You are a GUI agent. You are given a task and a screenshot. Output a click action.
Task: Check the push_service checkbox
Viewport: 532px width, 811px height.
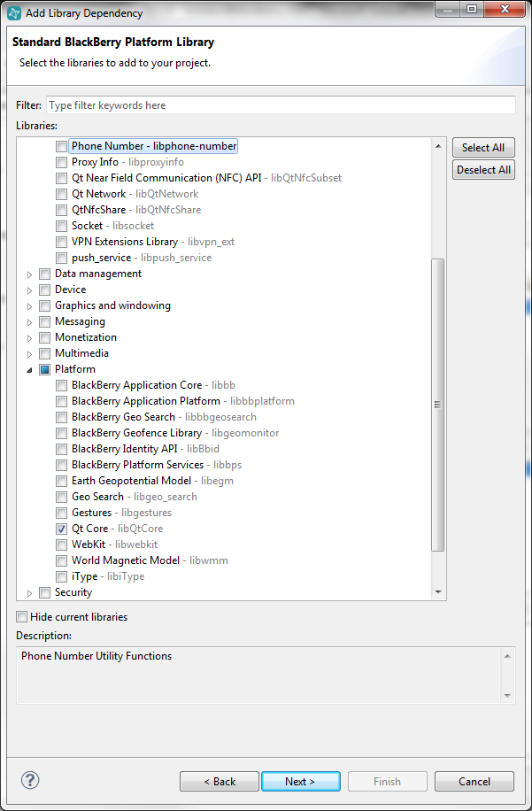pos(62,259)
